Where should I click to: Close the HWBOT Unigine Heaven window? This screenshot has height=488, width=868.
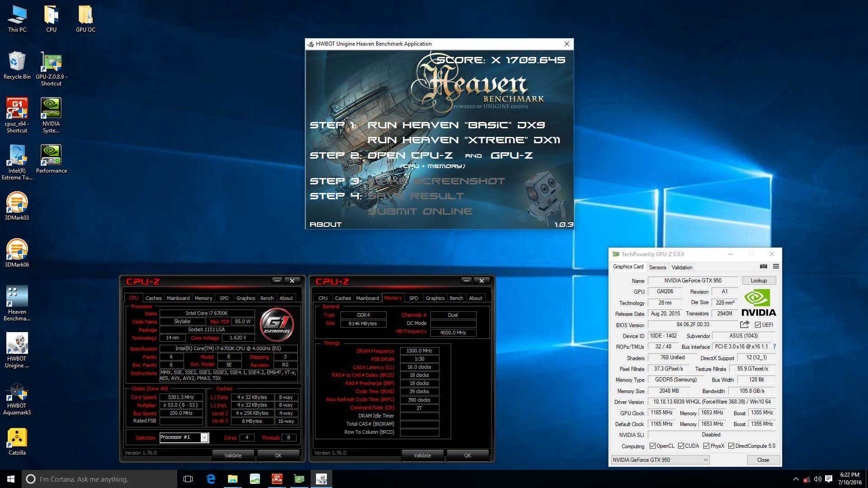coord(567,44)
